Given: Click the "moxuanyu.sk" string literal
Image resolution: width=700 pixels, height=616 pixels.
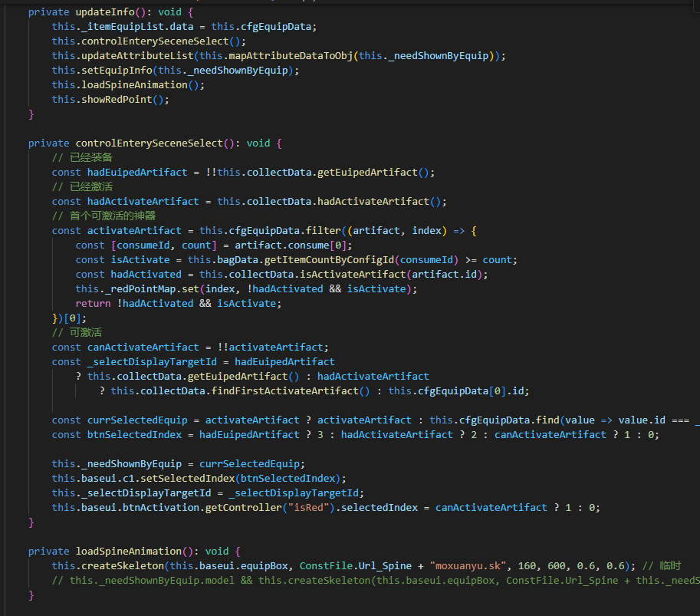Looking at the screenshot, I should click(x=468, y=566).
